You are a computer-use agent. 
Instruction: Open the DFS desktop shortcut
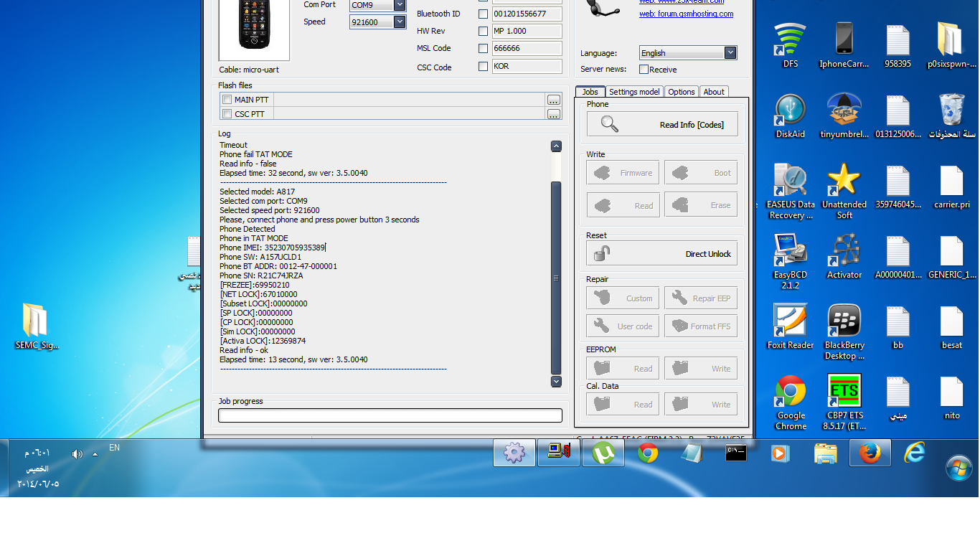[790, 44]
